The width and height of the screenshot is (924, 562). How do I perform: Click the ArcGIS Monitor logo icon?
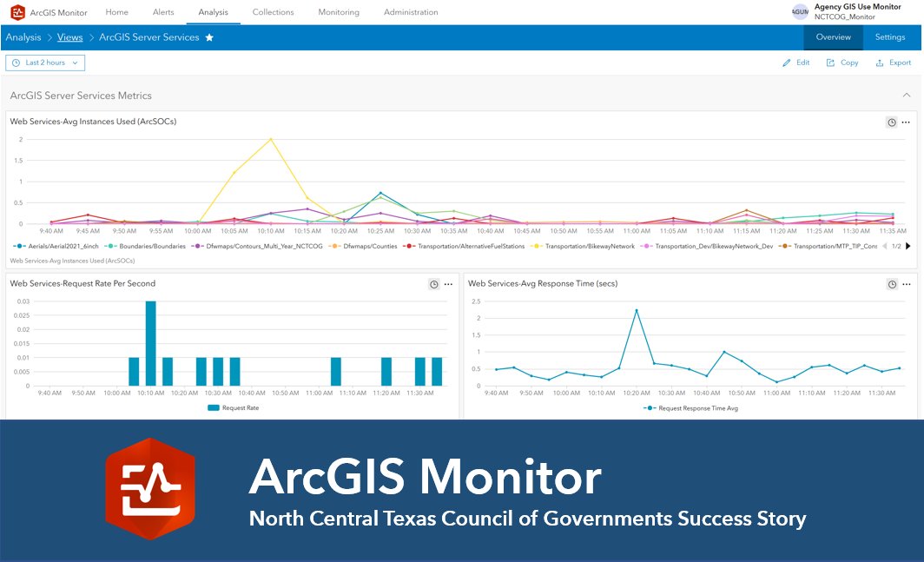coord(17,12)
